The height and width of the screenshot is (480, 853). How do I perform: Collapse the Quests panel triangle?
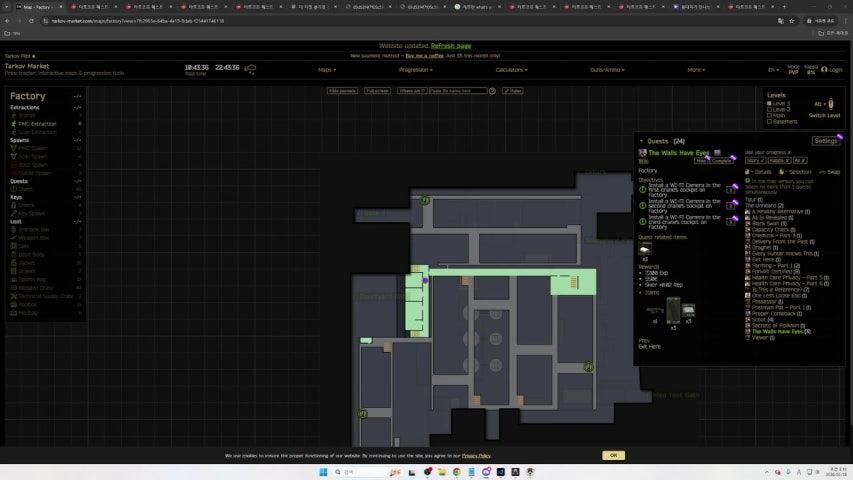click(641, 141)
